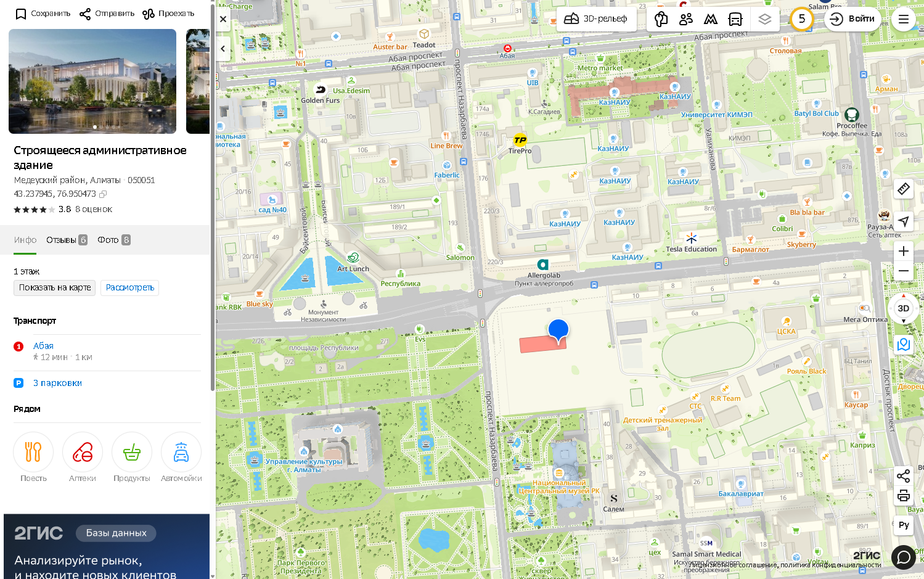Collapse the side panel with the left chevron
The width and height of the screenshot is (924, 579).
click(x=223, y=48)
